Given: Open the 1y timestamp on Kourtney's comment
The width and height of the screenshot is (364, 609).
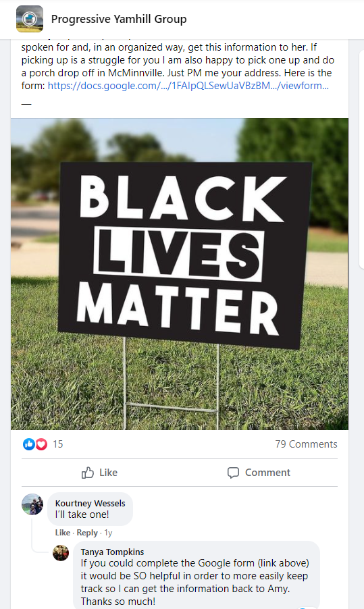Looking at the screenshot, I should coord(108,533).
